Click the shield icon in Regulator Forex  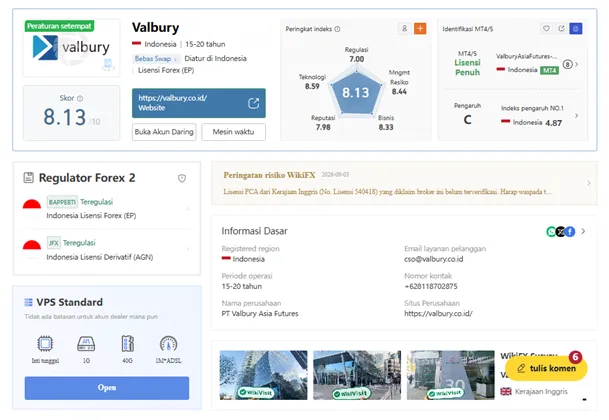182,178
